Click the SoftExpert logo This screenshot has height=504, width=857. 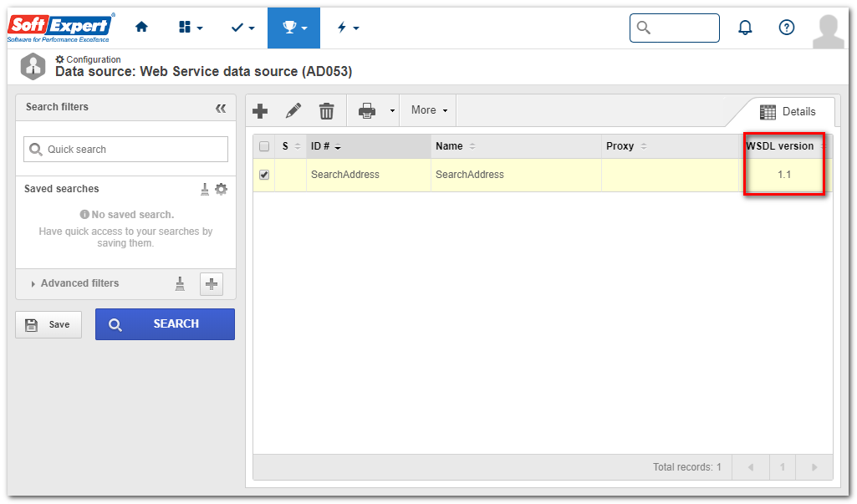tap(61, 28)
